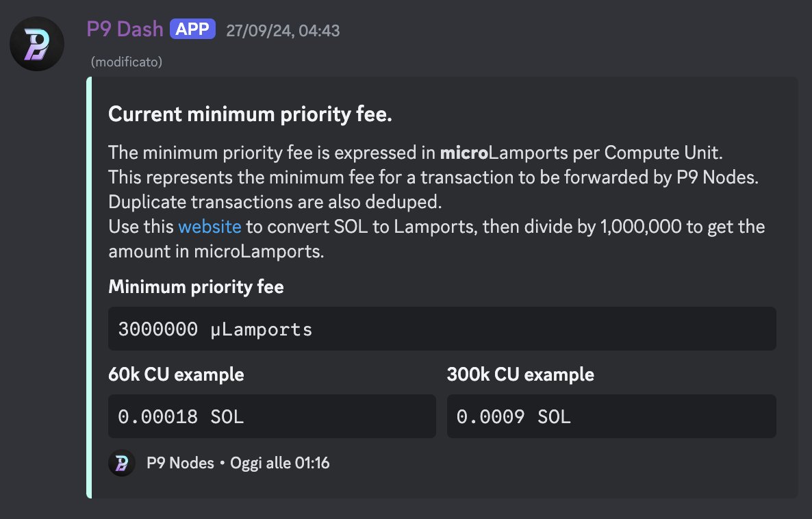812x519 pixels.
Task: Open the P9 Dash profile avatar
Action: 37,44
